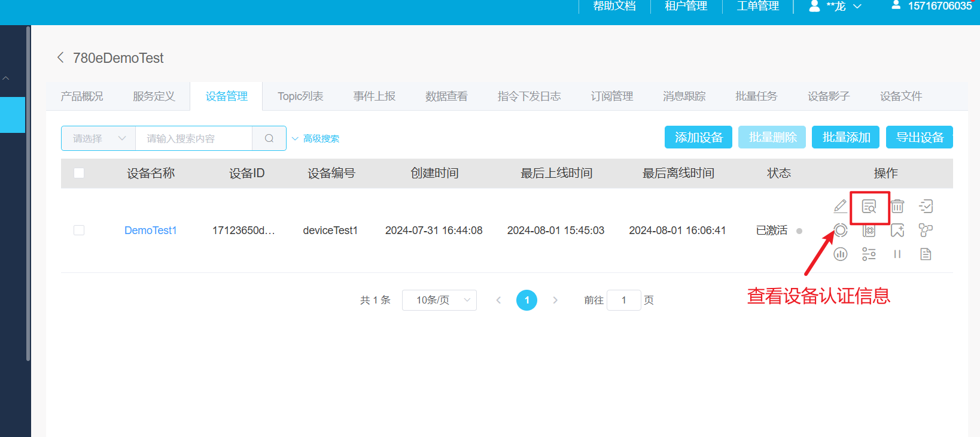Open the 请选择 search field dropdown
The width and height of the screenshot is (980, 437).
tap(99, 138)
